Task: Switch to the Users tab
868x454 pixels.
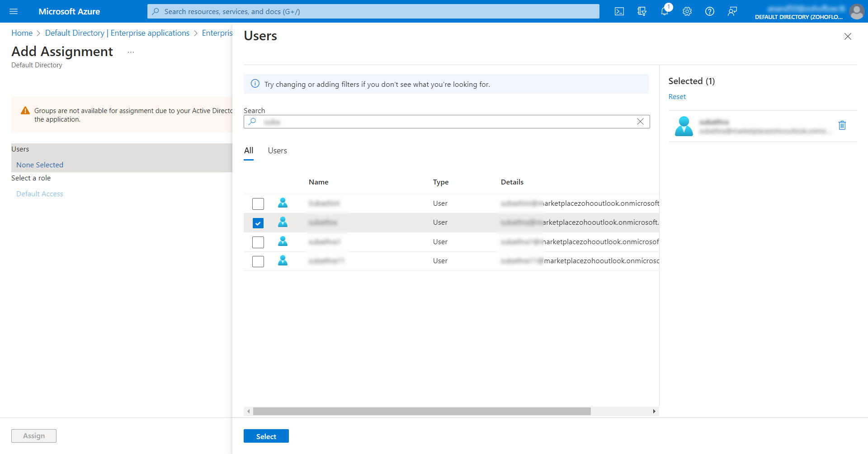Action: 277,151
